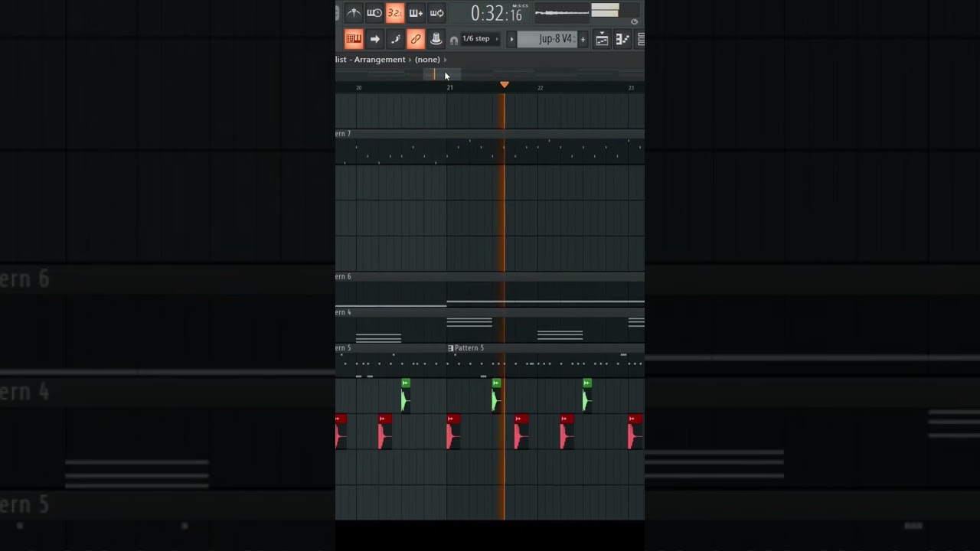Toggle the metronome button

(354, 13)
